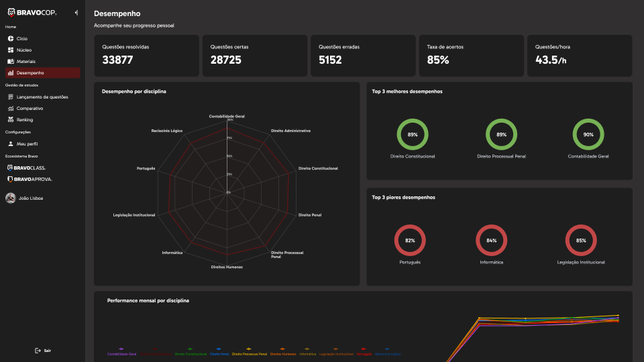Open the Comparativo page
Viewport: 644px width, 362px height.
[42, 109]
